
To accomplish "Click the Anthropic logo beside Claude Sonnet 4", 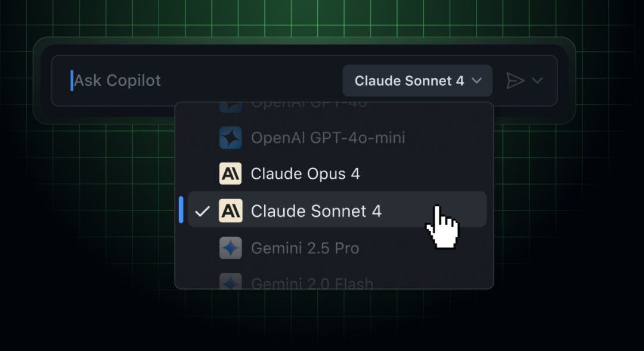I will coord(230,210).
